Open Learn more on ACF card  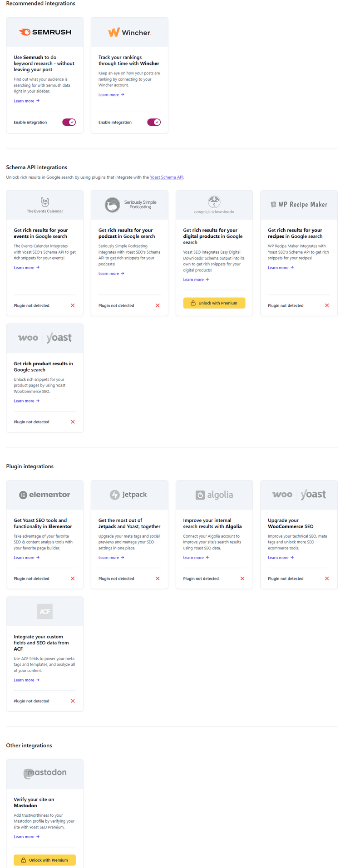pyautogui.click(x=27, y=680)
